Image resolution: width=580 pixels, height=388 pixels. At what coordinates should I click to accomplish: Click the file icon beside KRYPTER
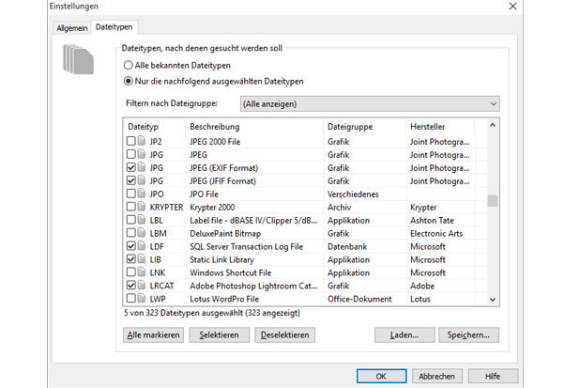(x=142, y=206)
